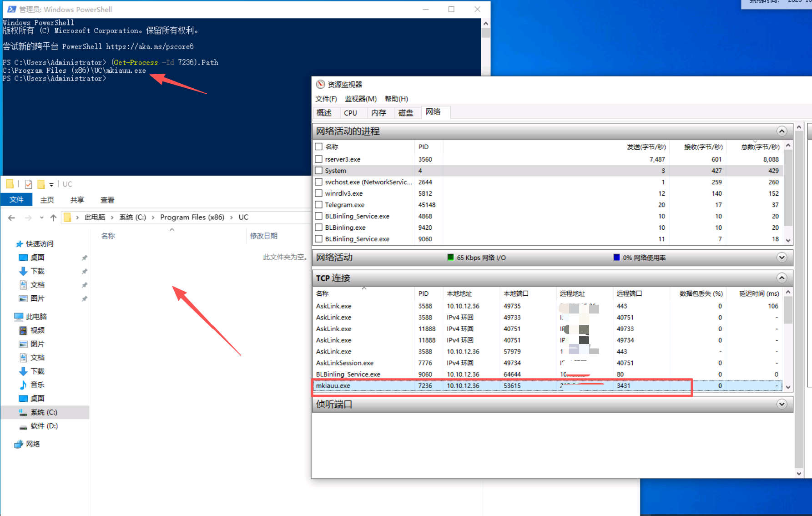Collapse the TCP connections section
The image size is (812, 516).
[782, 278]
